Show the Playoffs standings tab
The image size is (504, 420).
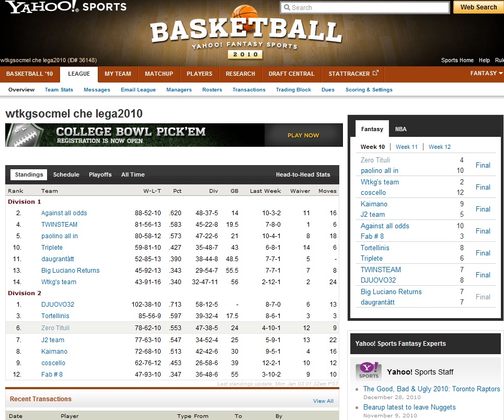pyautogui.click(x=100, y=174)
